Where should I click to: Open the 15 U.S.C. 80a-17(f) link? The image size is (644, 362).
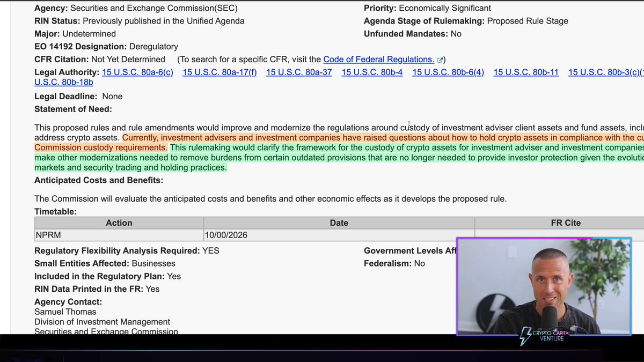tap(219, 72)
